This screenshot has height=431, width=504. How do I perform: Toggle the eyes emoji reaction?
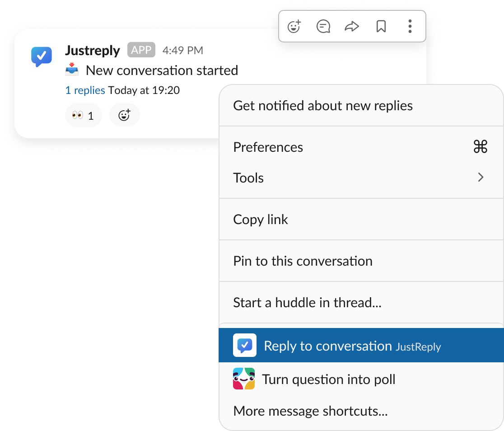[83, 116]
